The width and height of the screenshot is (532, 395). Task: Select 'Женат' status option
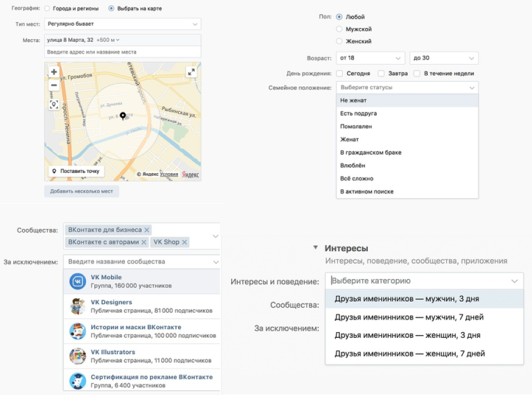coord(407,140)
